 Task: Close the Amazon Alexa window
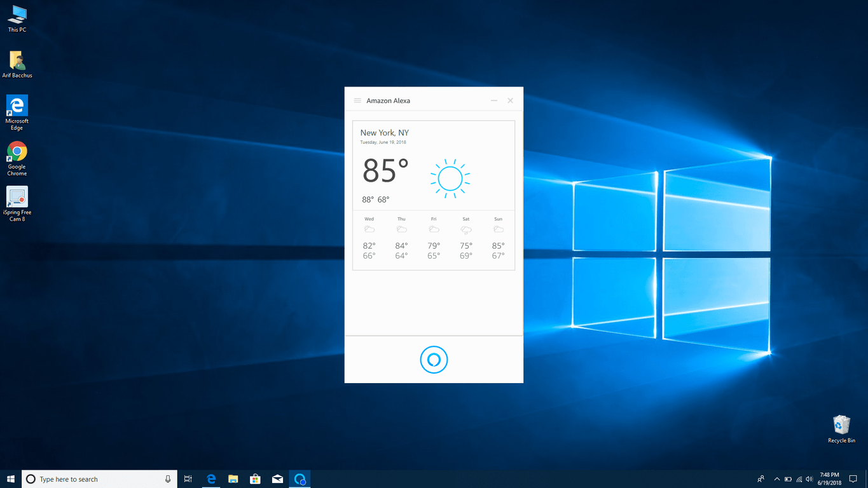coord(510,100)
